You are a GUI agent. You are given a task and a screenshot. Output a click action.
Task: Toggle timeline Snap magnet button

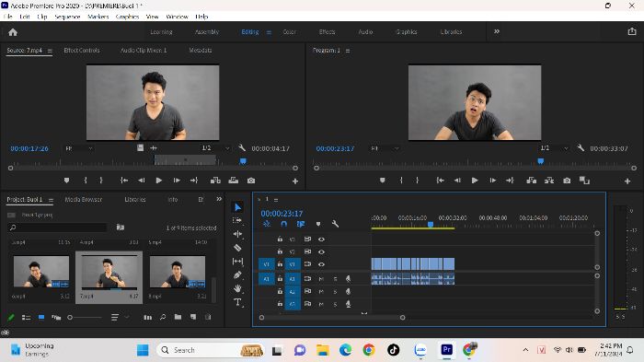click(283, 224)
